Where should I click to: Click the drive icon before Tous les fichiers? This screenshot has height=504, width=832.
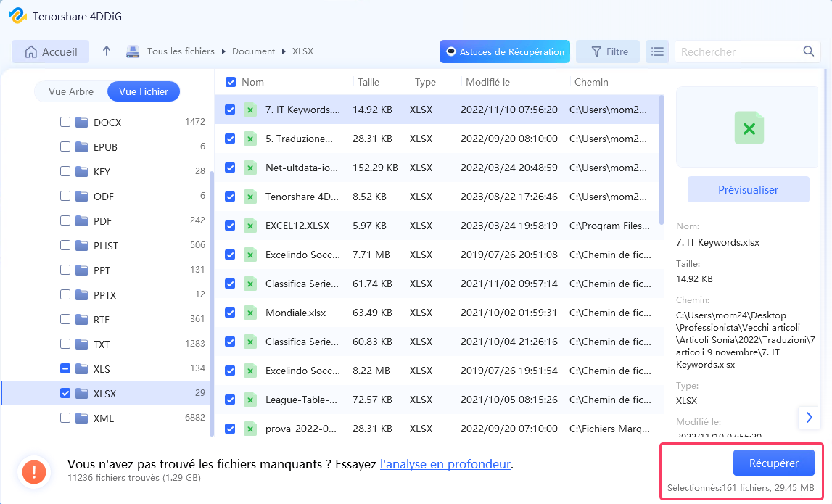coord(133,51)
